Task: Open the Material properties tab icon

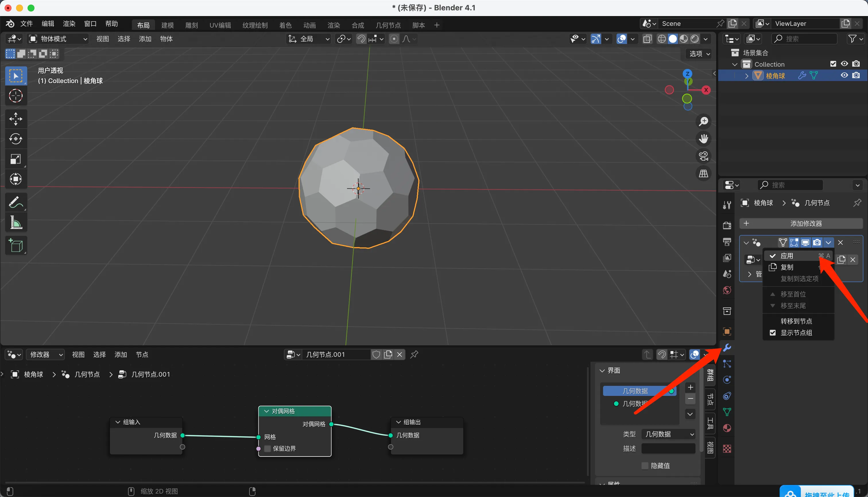Action: pos(727,428)
